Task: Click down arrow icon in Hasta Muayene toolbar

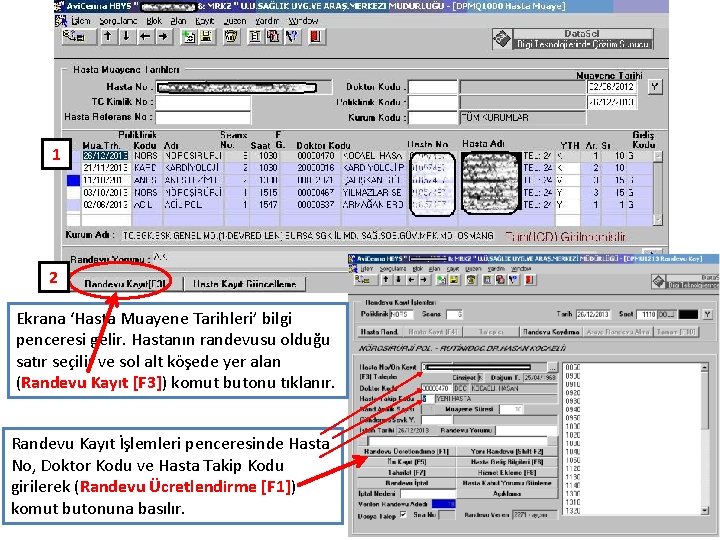Action: pyautogui.click(x=126, y=37)
